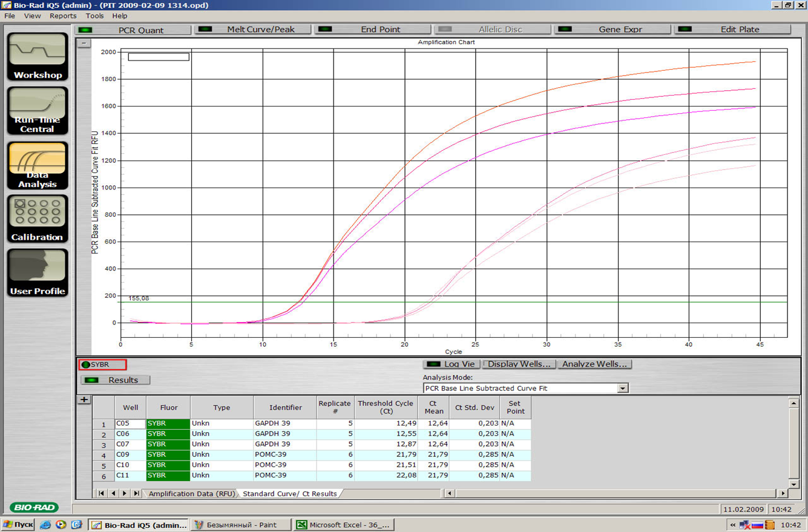Open the Run-Time Central module
Image resolution: width=808 pixels, height=532 pixels.
(38, 111)
